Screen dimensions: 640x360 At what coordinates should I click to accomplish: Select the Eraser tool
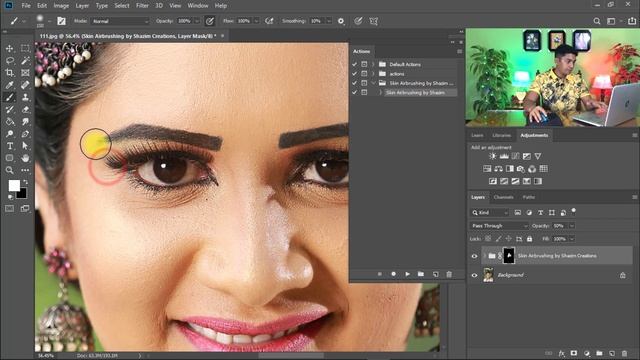(25, 109)
